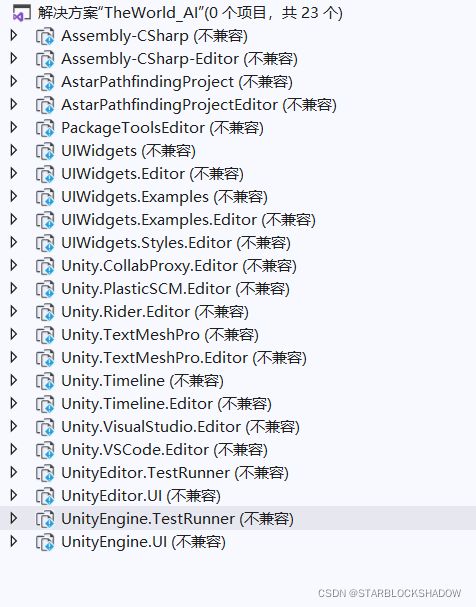This screenshot has height=607, width=476.
Task: Click the UIWidgets.Styles.Editor project icon
Action: [x=45, y=243]
